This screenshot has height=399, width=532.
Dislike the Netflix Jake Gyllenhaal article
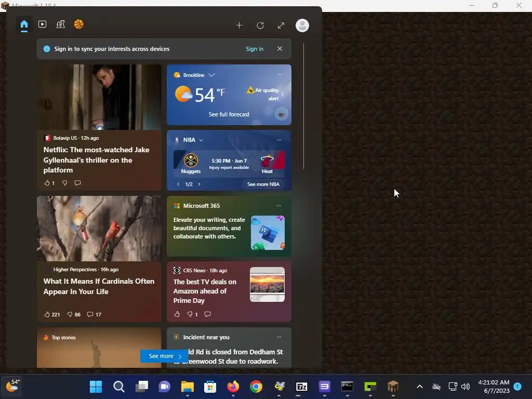64,183
